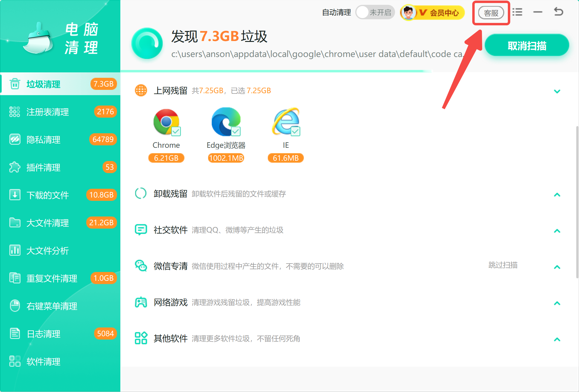Viewport: 579px width, 392px height.
Task: Click the member center avatar icon
Action: coord(409,13)
